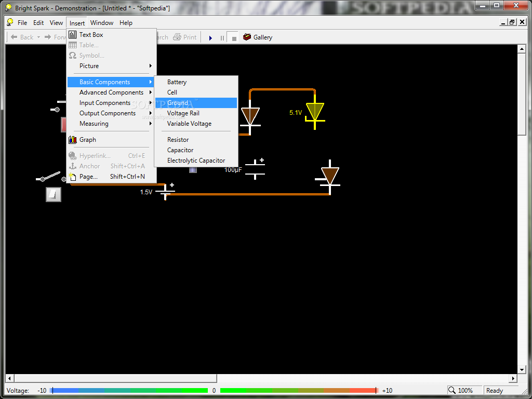
Task: Toggle the grey rocker switch button
Action: point(54,195)
